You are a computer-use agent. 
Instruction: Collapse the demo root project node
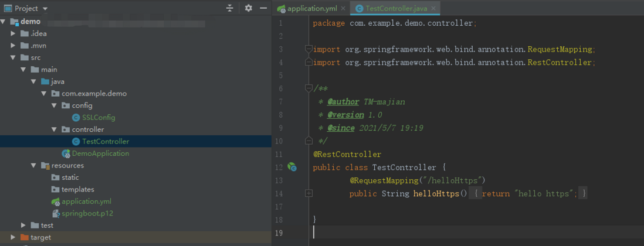click(x=4, y=21)
